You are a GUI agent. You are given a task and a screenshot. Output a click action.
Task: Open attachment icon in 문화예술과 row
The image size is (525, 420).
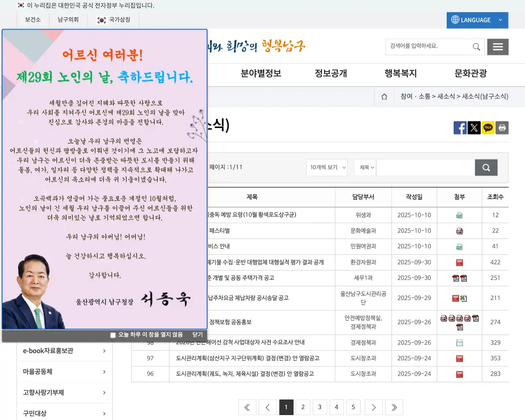coord(459,231)
